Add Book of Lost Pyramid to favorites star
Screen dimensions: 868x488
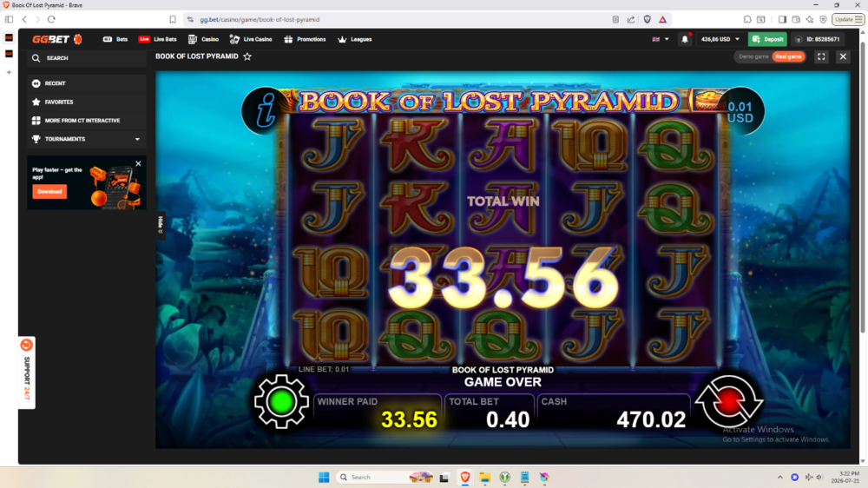(x=247, y=56)
